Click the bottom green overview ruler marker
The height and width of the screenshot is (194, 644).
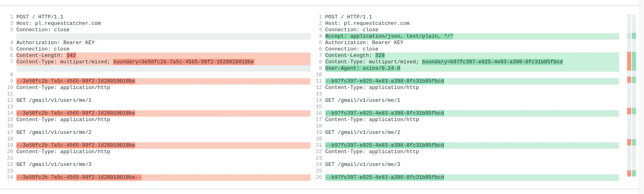pos(634,173)
